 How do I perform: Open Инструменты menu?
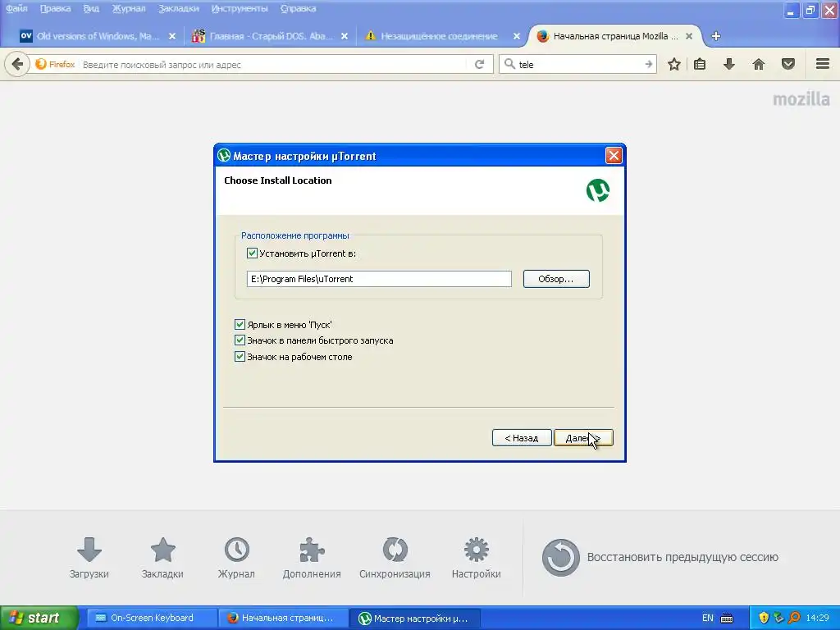(x=240, y=8)
